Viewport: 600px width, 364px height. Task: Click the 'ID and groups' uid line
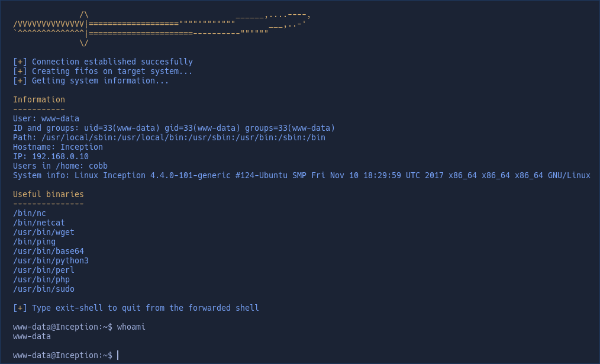pyautogui.click(x=174, y=128)
